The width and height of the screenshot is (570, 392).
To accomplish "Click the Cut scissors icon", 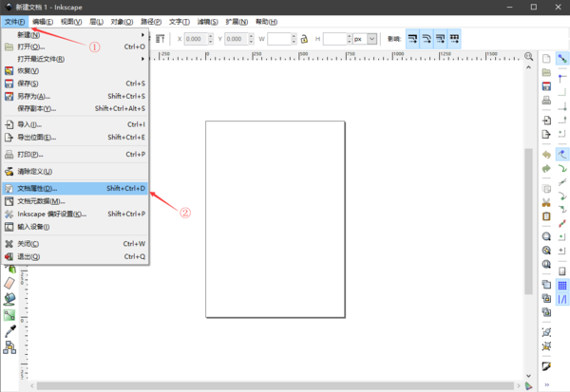I will point(546,202).
